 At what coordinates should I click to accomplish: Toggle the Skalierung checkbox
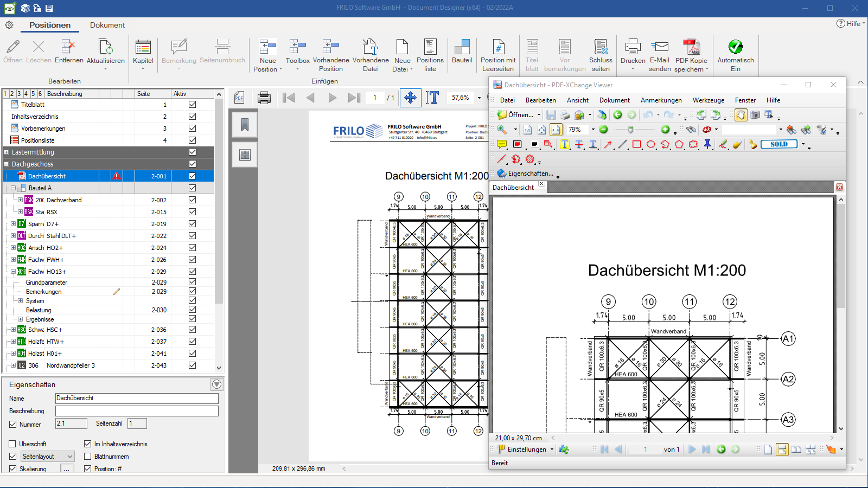coord(13,469)
